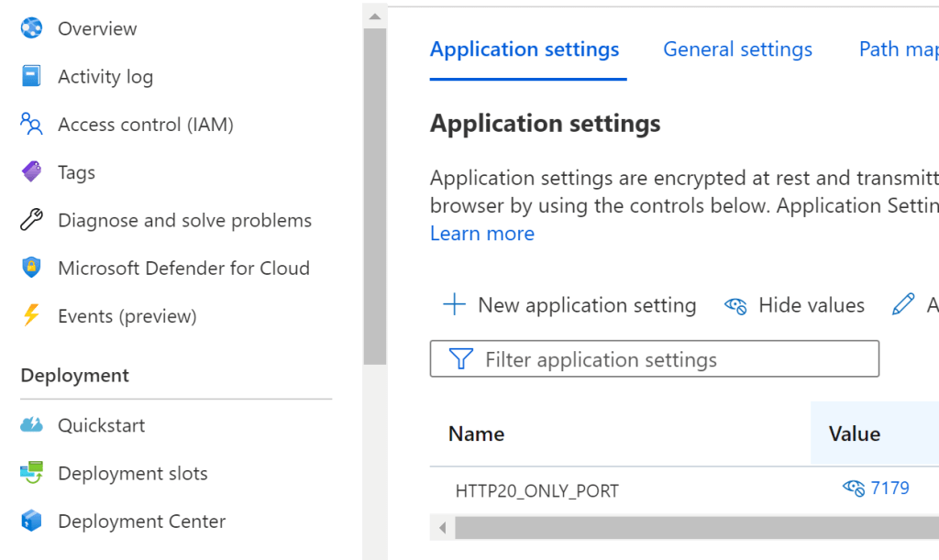Click the Quickstart cloud icon
This screenshot has height=560, width=939.
tap(31, 425)
